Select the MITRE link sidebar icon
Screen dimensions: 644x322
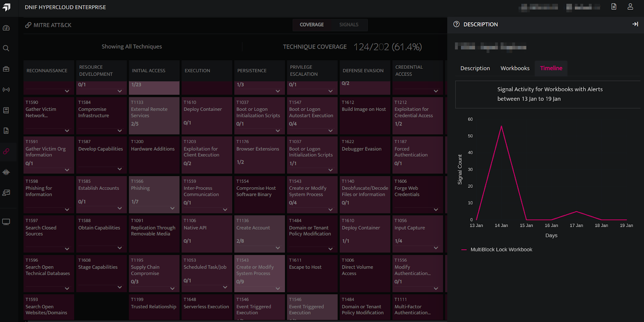coord(6,152)
